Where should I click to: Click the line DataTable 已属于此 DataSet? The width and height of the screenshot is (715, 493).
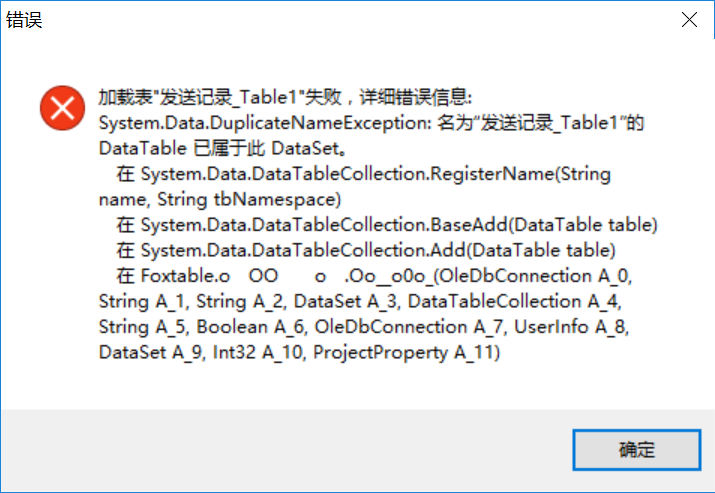point(223,149)
